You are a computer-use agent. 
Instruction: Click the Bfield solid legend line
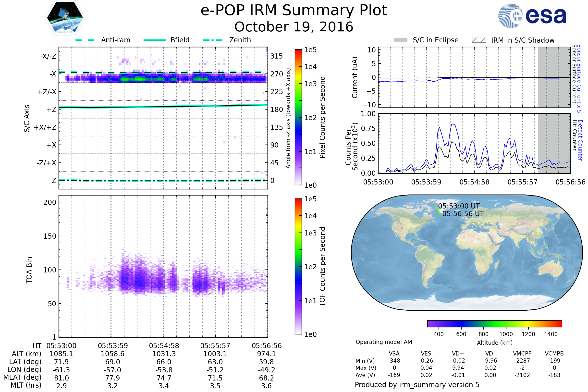click(155, 40)
